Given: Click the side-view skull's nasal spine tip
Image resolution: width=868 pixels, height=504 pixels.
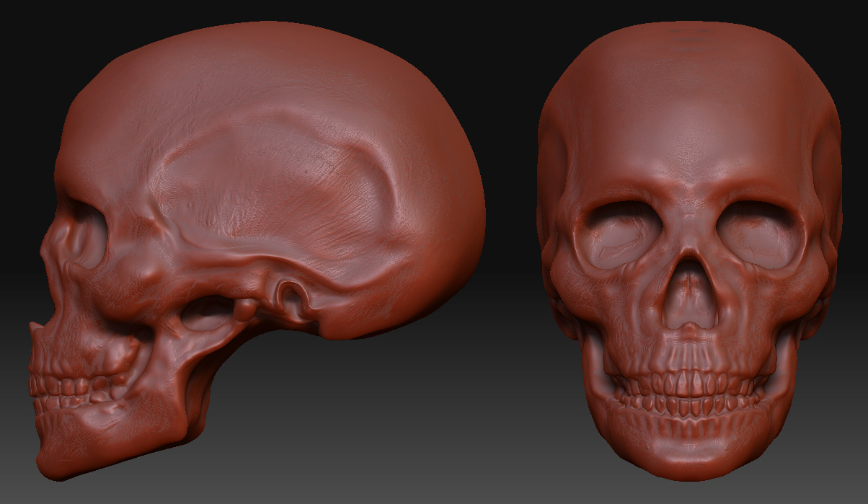Looking at the screenshot, I should pos(33,328).
